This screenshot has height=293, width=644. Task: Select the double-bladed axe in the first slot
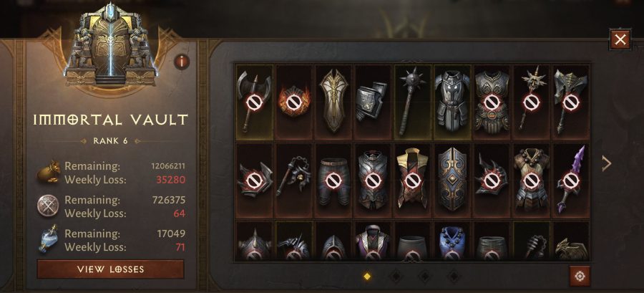[x=254, y=102]
